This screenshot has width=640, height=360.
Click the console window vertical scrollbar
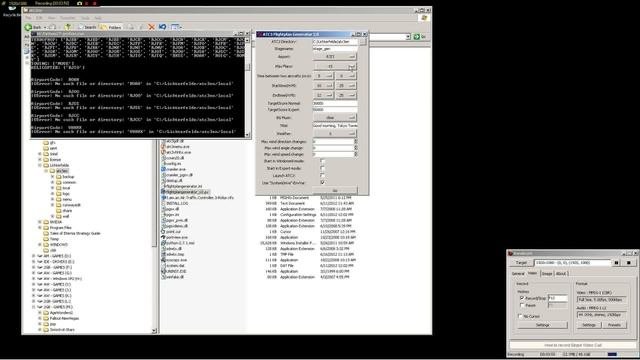[247, 87]
